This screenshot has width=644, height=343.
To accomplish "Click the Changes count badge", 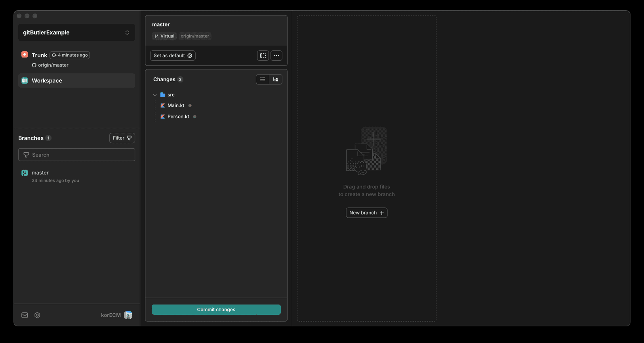I will pyautogui.click(x=180, y=79).
